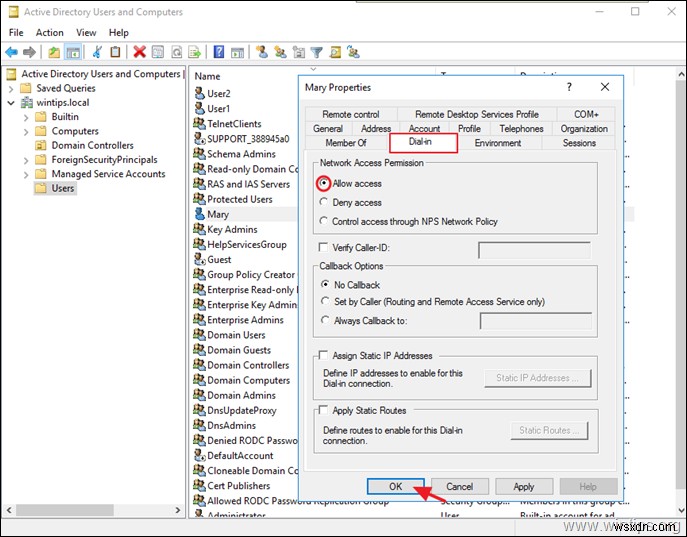Click the Add to group toolbar icon
687x537 pixels.
coord(353,52)
